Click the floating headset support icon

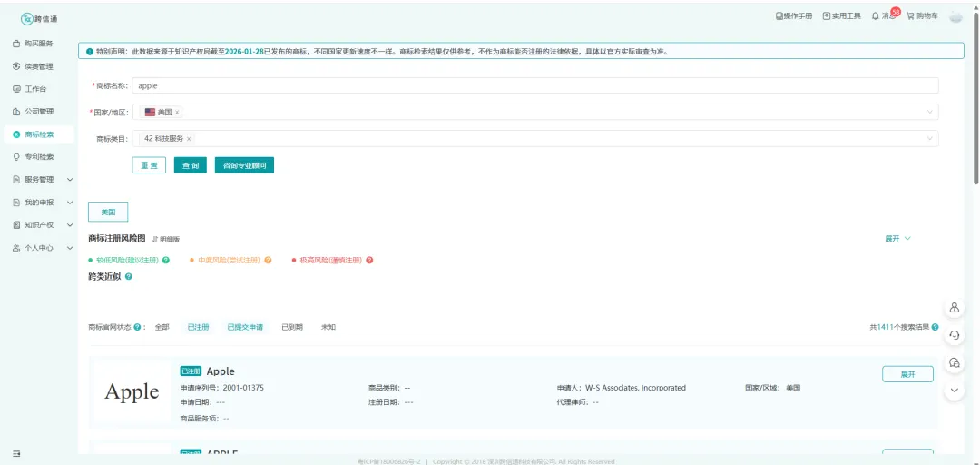click(955, 335)
